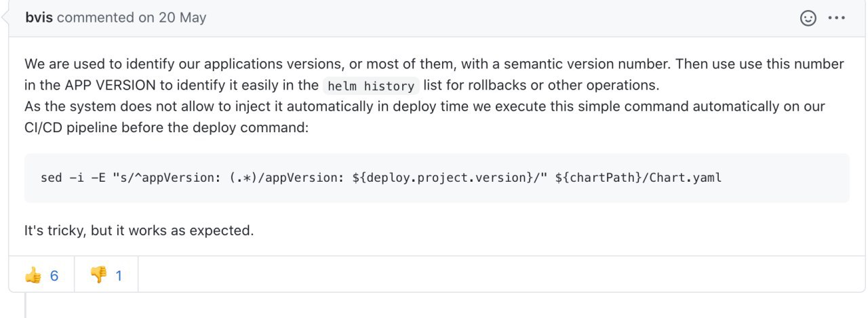Toggle the thumbs down reaction
The image size is (868, 318).
(106, 275)
